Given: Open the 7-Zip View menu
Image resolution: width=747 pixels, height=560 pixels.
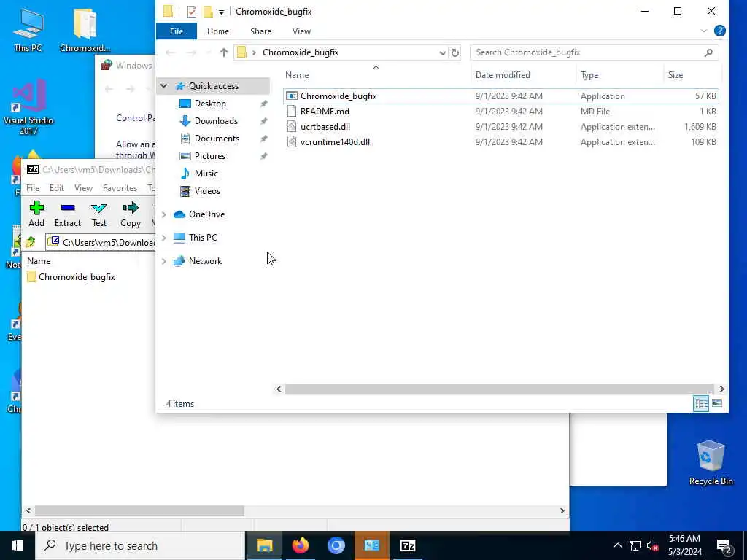Looking at the screenshot, I should point(83,188).
